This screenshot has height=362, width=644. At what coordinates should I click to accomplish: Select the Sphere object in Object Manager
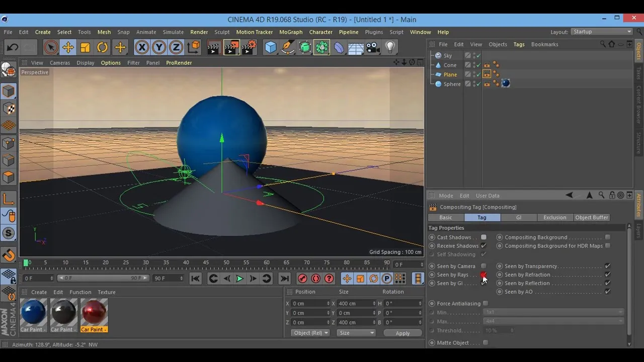(x=452, y=84)
